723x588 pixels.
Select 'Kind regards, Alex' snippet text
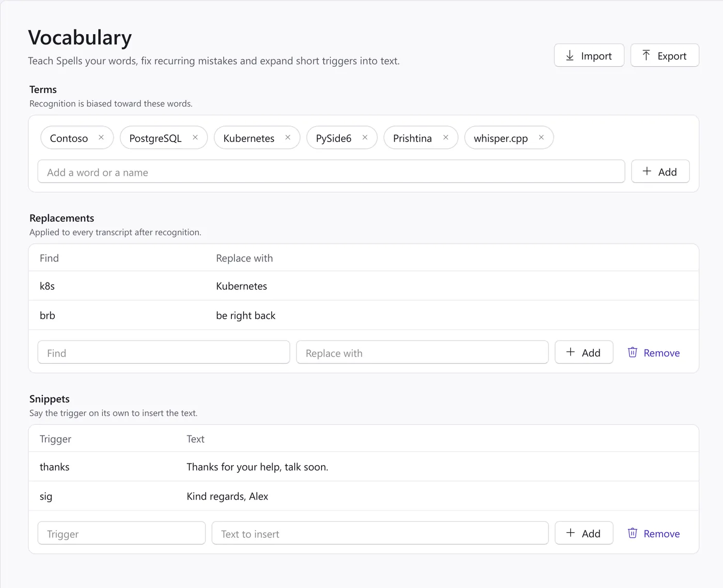point(227,496)
